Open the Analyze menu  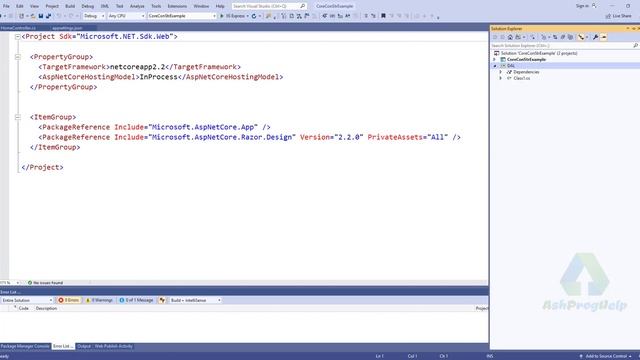137,6
